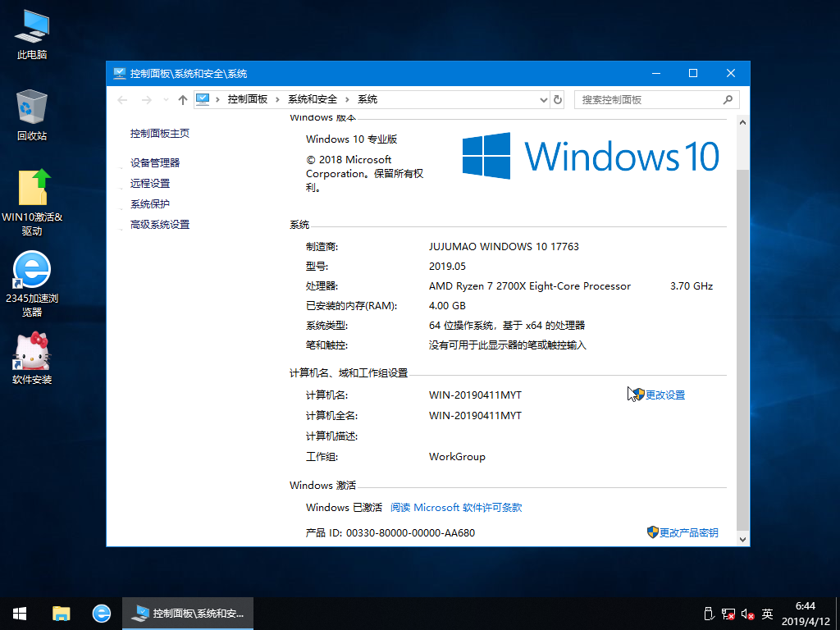Click the 控制面板\系统和安... taskbar button
The height and width of the screenshot is (630, 840).
tap(188, 614)
